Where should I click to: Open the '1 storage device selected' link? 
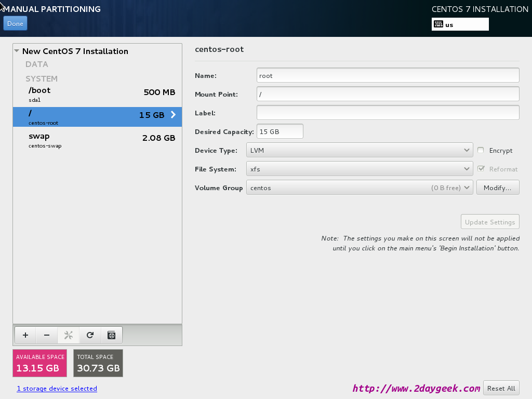pos(57,389)
